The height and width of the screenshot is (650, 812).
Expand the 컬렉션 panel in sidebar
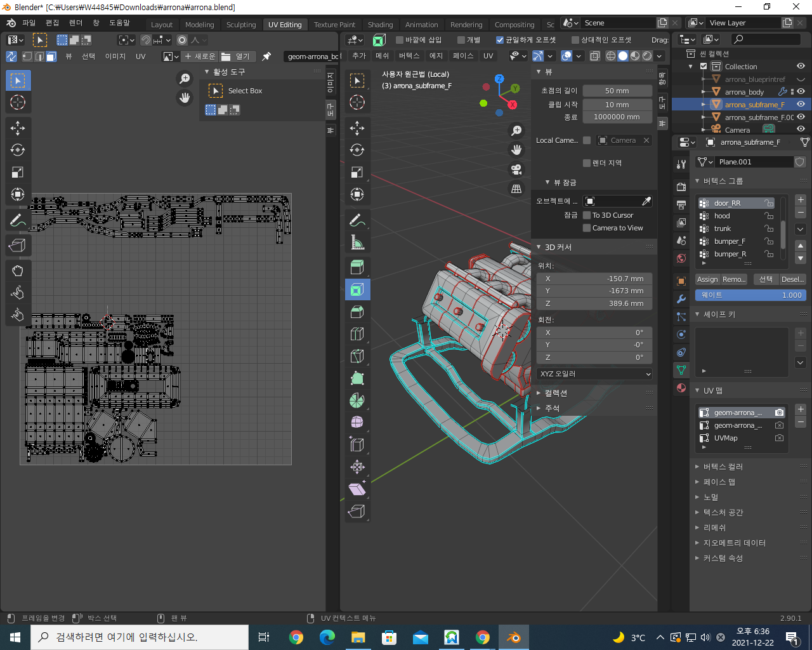pyautogui.click(x=539, y=393)
